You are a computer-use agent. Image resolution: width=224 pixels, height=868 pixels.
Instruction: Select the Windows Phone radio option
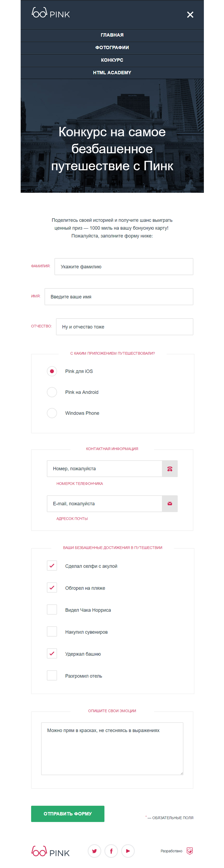tap(52, 413)
